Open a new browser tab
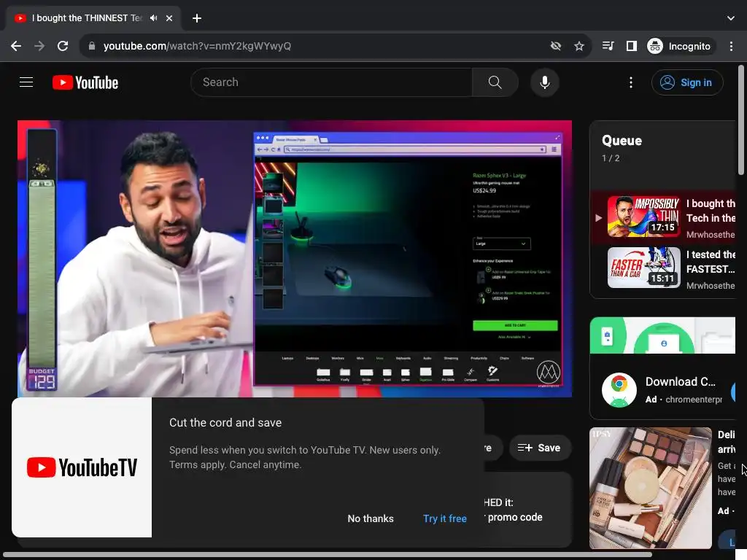Image resolution: width=747 pixels, height=560 pixels. point(197,18)
